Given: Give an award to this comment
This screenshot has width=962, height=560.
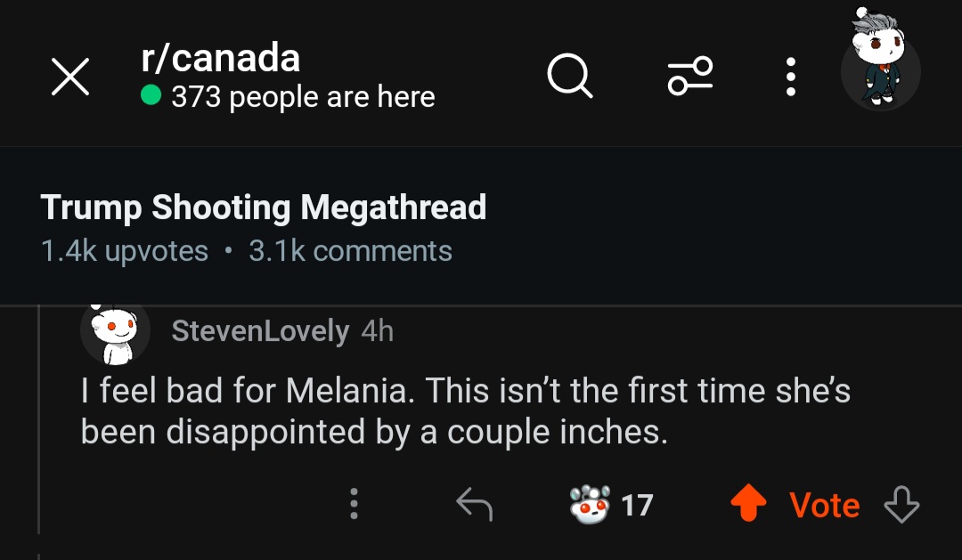Looking at the screenshot, I should [591, 505].
